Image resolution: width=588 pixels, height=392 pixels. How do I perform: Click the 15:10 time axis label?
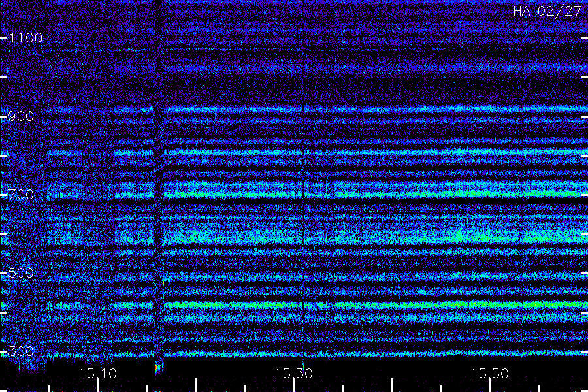pyautogui.click(x=98, y=374)
